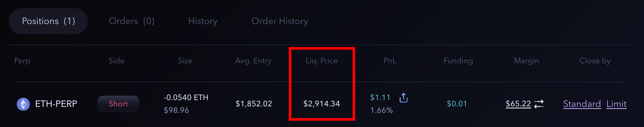Screen dimensions: 644x127
Task: Click the Ethereum logo icon
Action: point(23,104)
